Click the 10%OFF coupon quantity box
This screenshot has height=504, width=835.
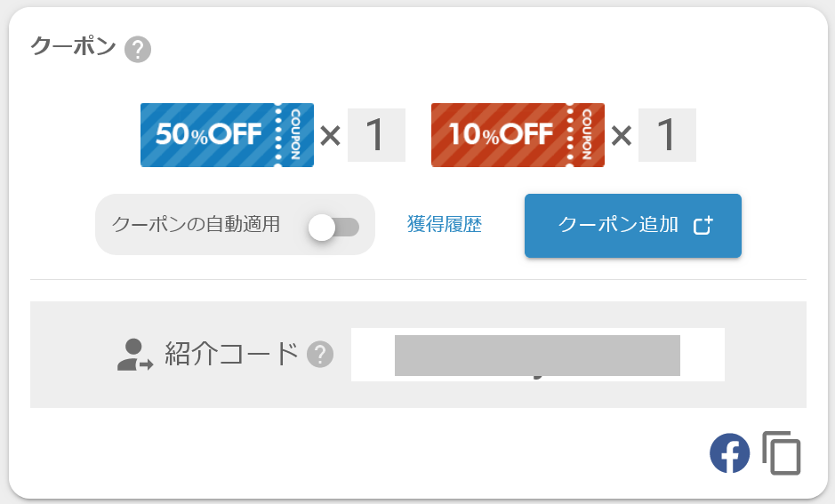pyautogui.click(x=667, y=135)
